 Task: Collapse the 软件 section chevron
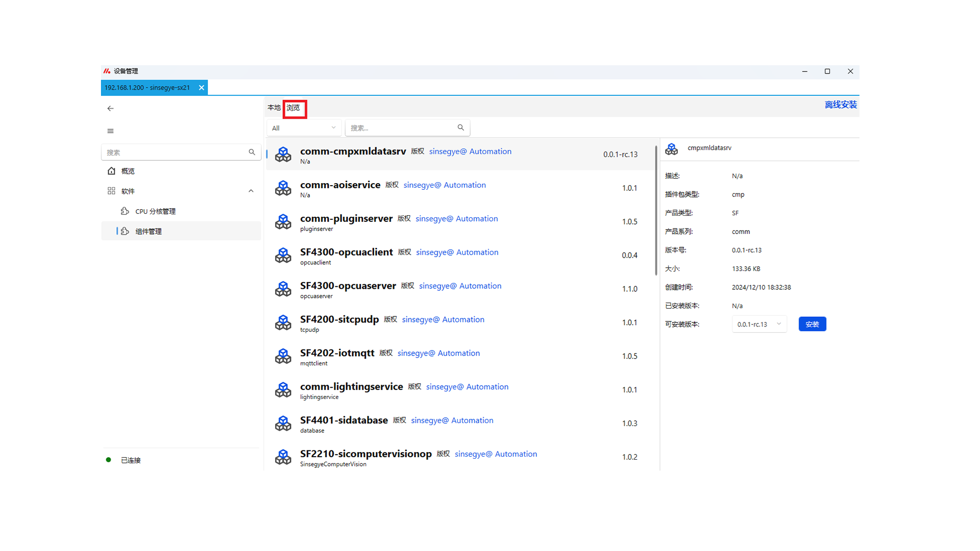[251, 191]
